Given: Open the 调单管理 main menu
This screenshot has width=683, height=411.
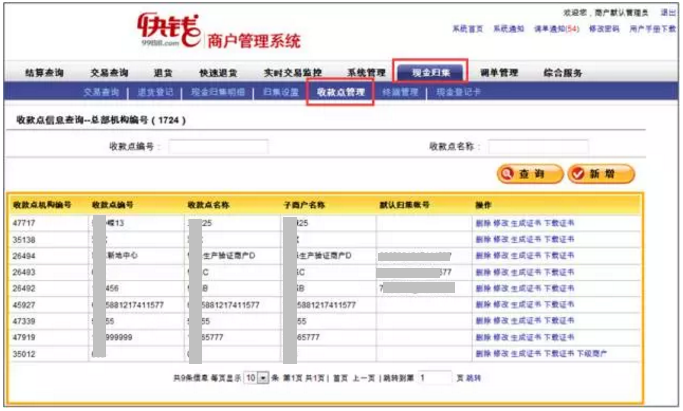Looking at the screenshot, I should pos(499,73).
